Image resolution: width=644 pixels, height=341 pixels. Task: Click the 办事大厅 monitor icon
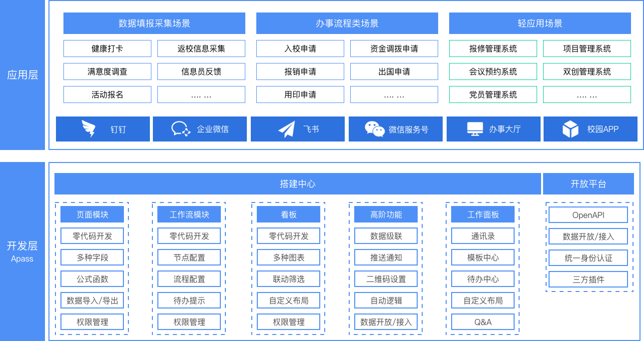(475, 129)
